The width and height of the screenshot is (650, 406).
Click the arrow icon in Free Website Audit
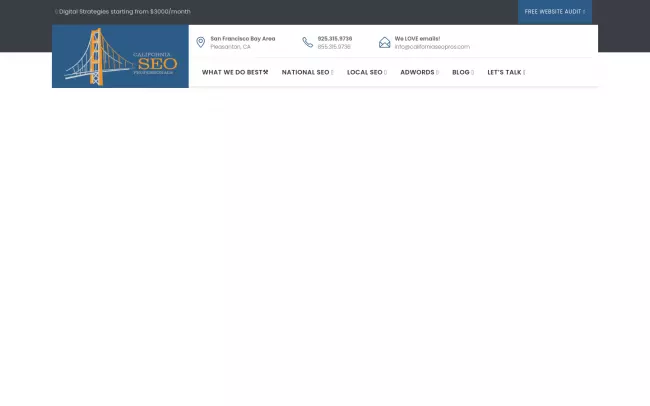click(584, 12)
